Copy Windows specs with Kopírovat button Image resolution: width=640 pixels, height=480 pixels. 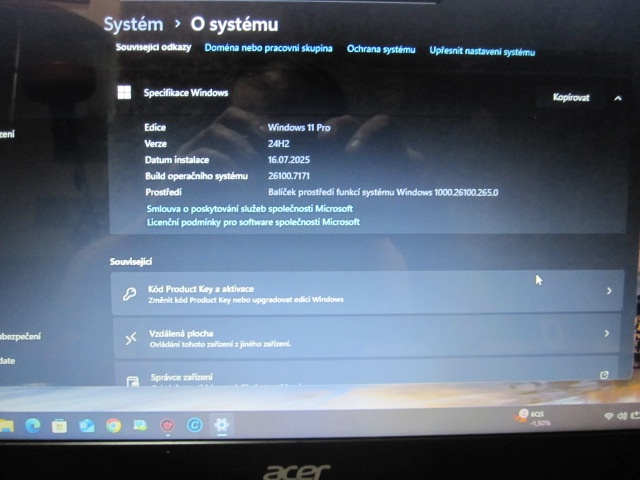pyautogui.click(x=571, y=97)
